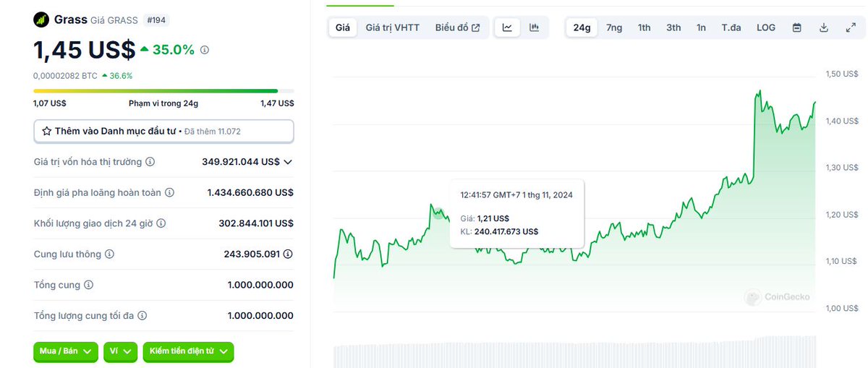Show info icon next to Cung lưu thông label
This screenshot has height=368, width=868.
coord(109,254)
